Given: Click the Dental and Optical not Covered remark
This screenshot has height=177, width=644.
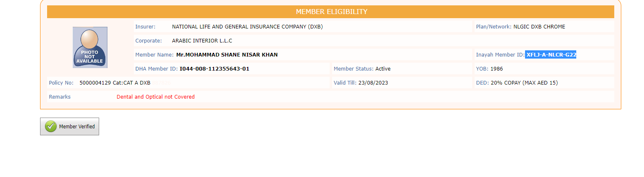Looking at the screenshot, I should pos(155,97).
